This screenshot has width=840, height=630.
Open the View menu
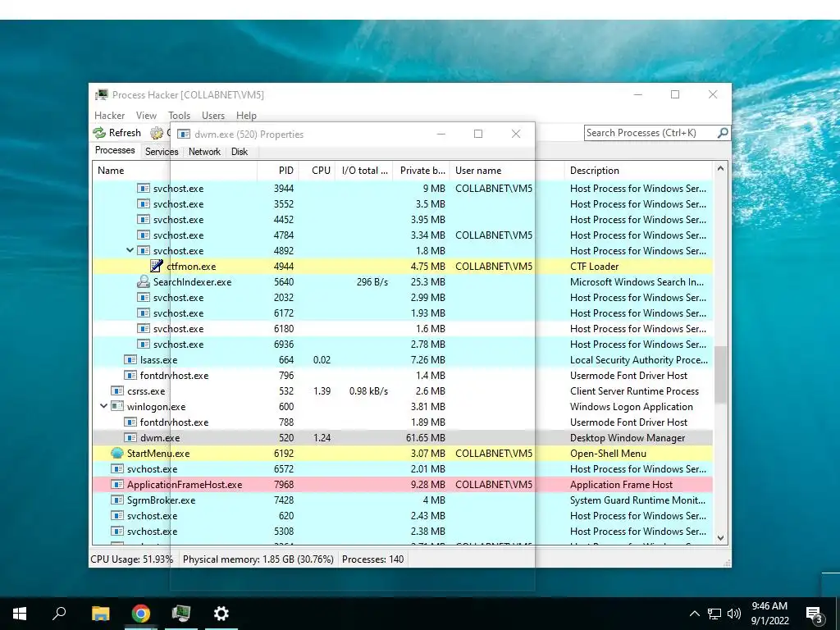coord(146,115)
